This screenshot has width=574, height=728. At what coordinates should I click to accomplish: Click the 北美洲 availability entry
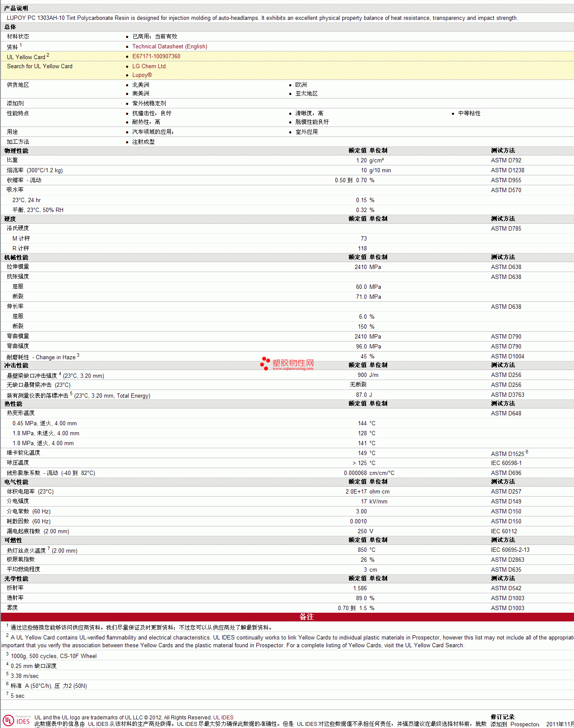[x=141, y=85]
